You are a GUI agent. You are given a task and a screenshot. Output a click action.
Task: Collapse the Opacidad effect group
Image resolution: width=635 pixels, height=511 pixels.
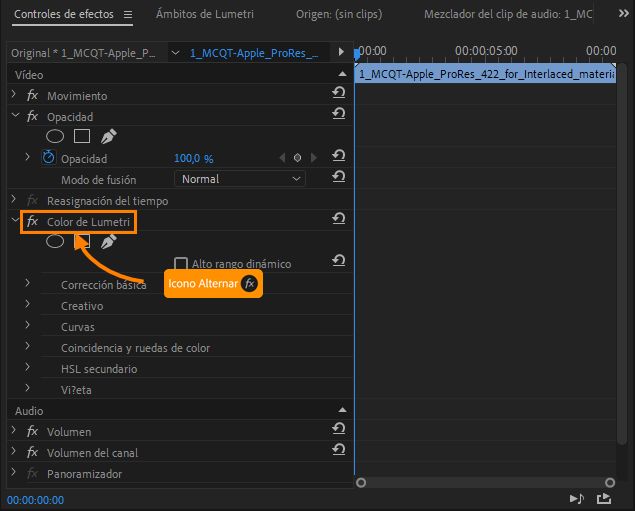coord(15,115)
